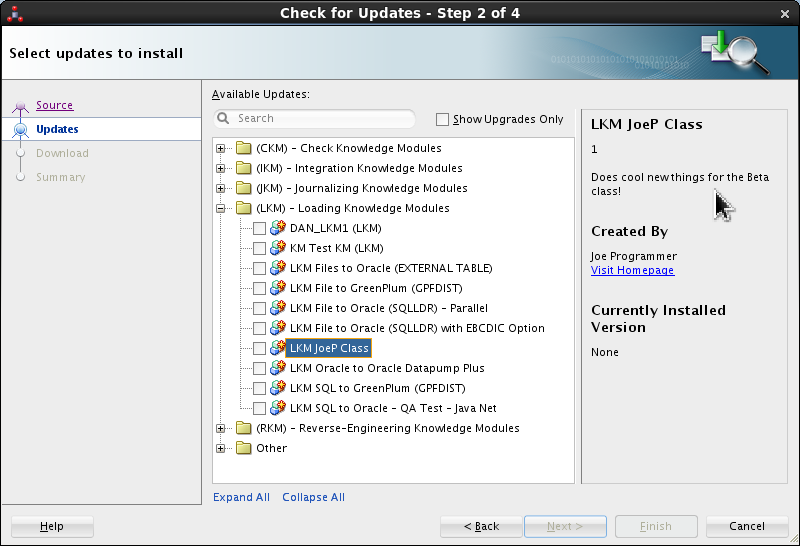Click the Help button
This screenshot has height=546, width=800.
tap(52, 526)
